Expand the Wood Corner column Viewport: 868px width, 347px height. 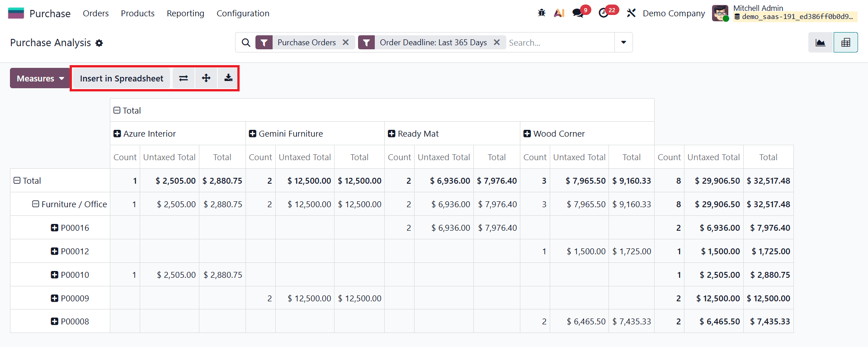[x=527, y=134]
